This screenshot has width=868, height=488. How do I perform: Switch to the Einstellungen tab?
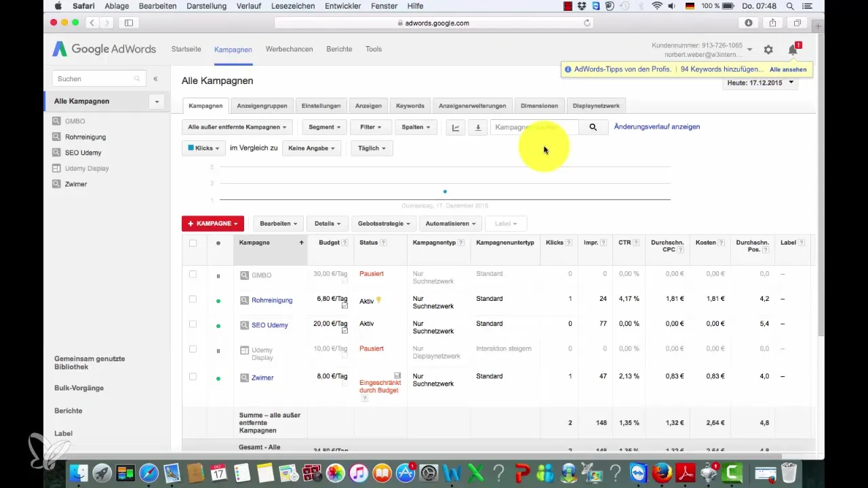click(x=321, y=106)
